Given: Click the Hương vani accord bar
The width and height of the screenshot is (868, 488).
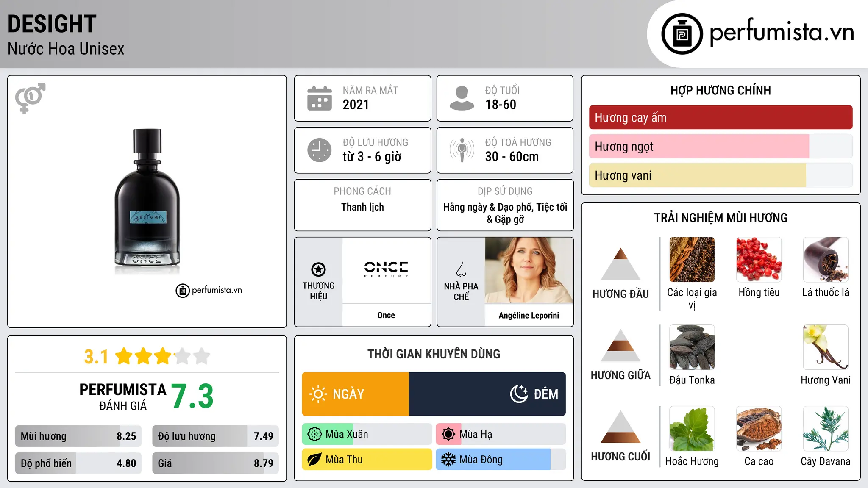Looking at the screenshot, I should point(721,175).
